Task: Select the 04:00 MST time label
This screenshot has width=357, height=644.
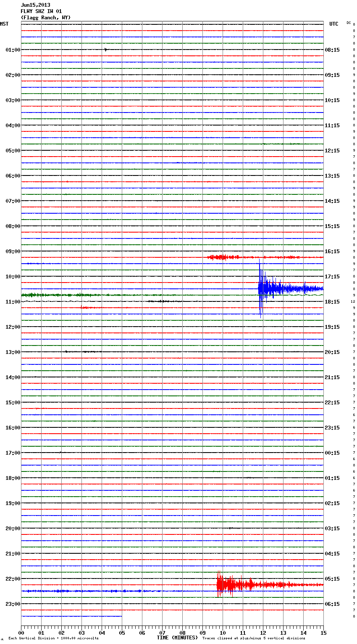Action: pyautogui.click(x=13, y=126)
